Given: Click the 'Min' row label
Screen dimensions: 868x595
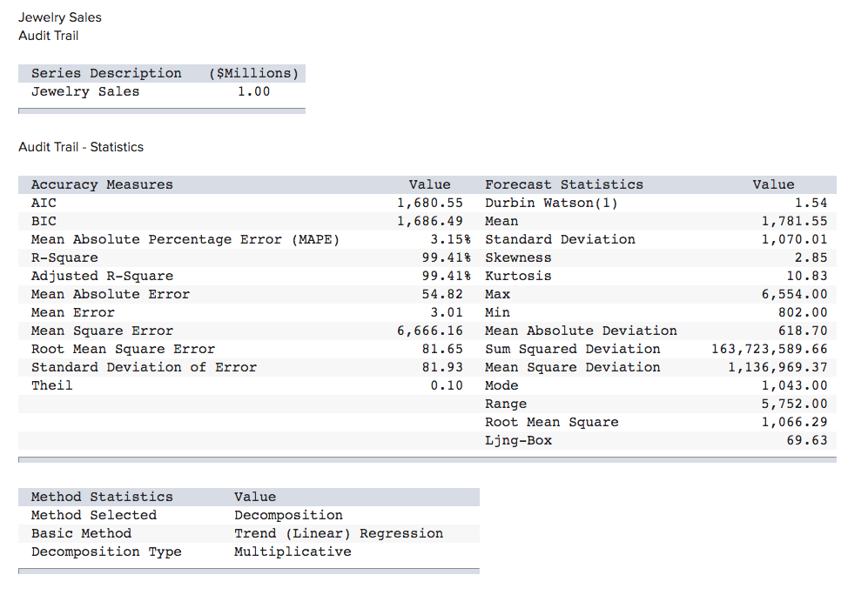Looking at the screenshot, I should coord(498,312).
